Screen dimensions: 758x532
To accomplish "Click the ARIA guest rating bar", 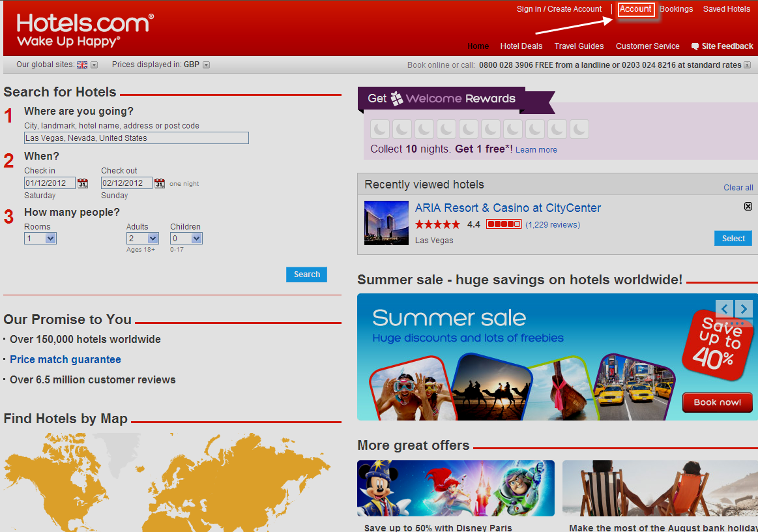I will pyautogui.click(x=504, y=224).
